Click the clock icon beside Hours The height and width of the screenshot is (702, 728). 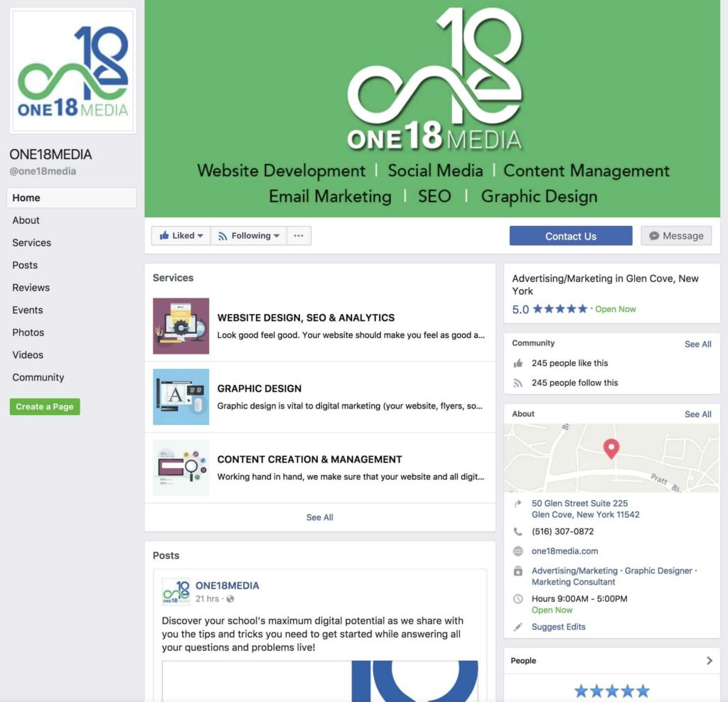click(x=518, y=599)
